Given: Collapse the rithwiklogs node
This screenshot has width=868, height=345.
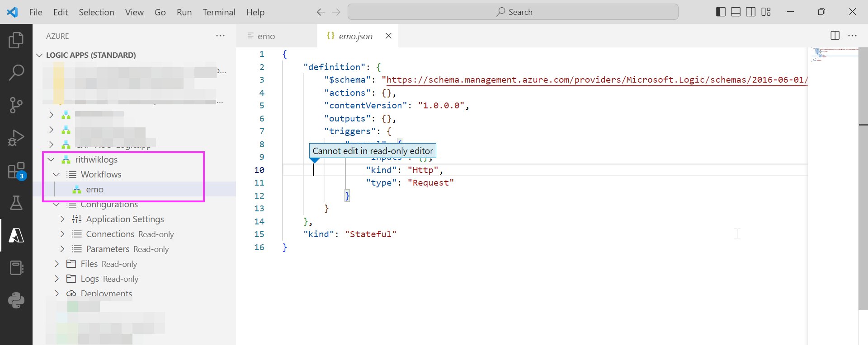Looking at the screenshot, I should 51,159.
